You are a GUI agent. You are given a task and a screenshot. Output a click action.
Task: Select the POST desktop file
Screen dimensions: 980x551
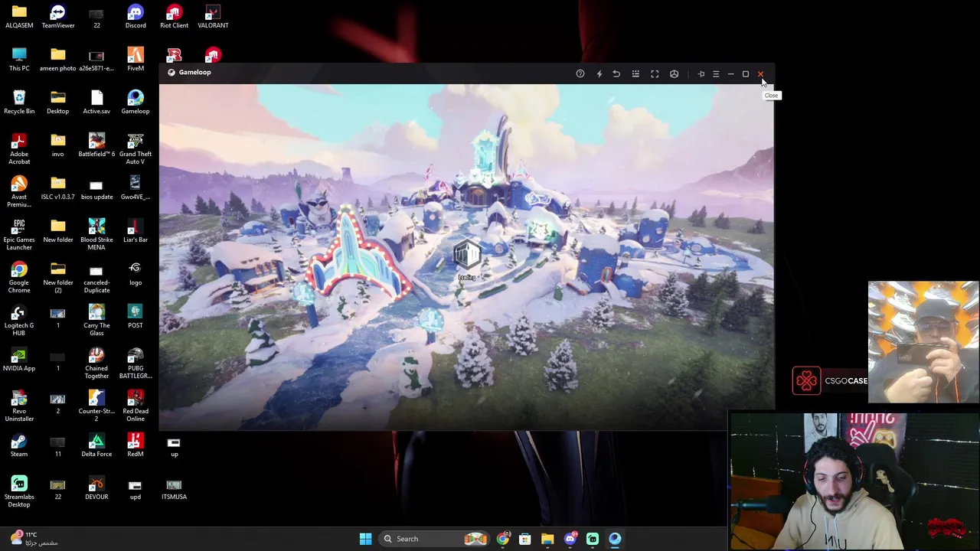point(136,317)
